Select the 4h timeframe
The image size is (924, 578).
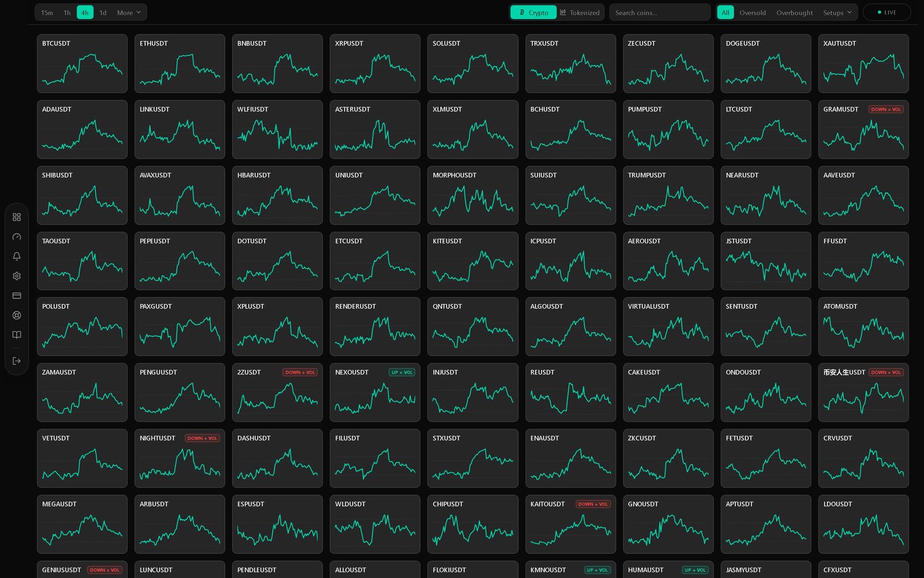(85, 12)
